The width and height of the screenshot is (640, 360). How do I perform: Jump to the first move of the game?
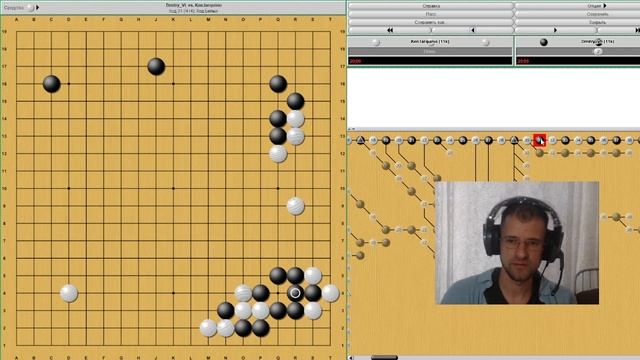click(390, 30)
